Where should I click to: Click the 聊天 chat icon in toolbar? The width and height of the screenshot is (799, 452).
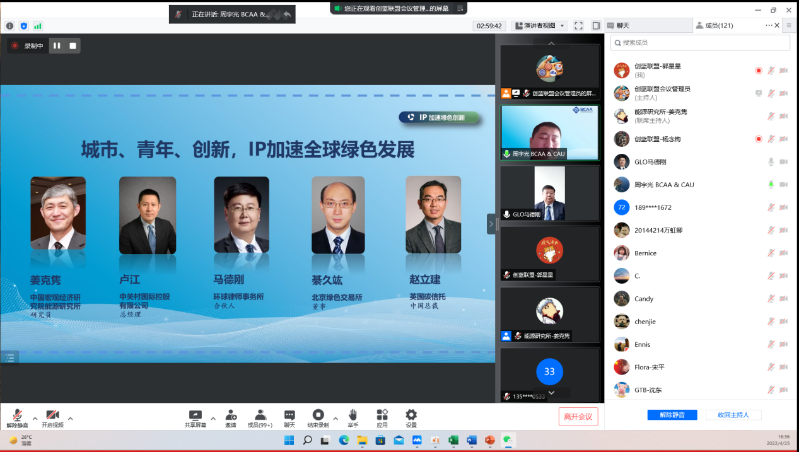tap(289, 414)
